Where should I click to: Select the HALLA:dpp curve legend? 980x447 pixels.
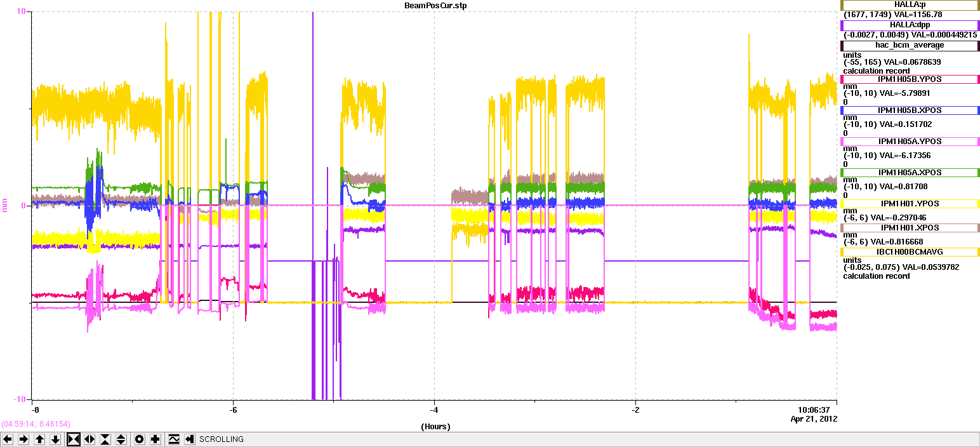tap(910, 25)
